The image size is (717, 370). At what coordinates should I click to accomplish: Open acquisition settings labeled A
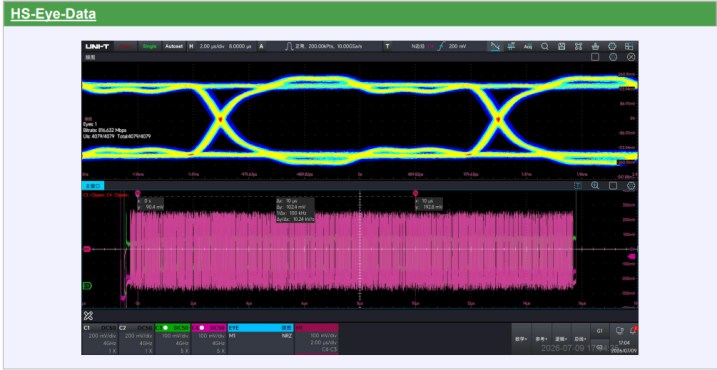tap(261, 46)
